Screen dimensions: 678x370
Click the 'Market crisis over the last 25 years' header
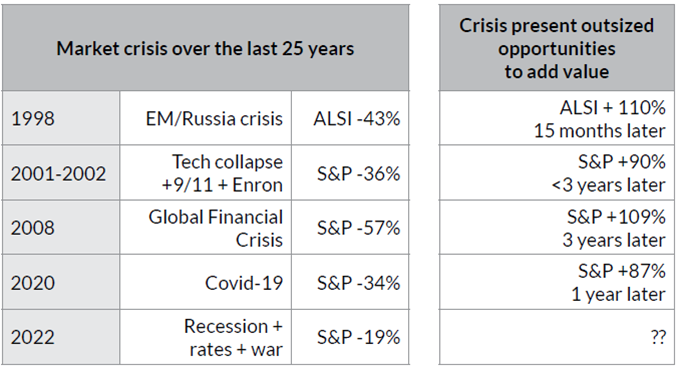[205, 48]
